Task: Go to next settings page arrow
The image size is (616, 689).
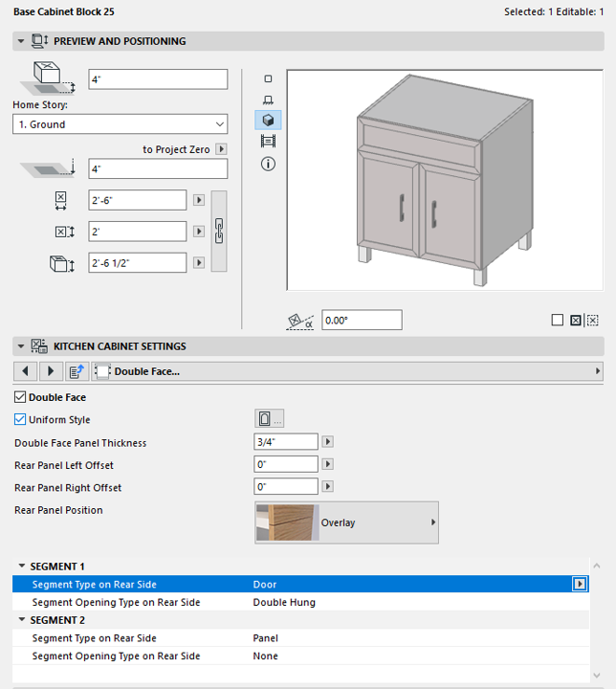Action: coord(50,370)
